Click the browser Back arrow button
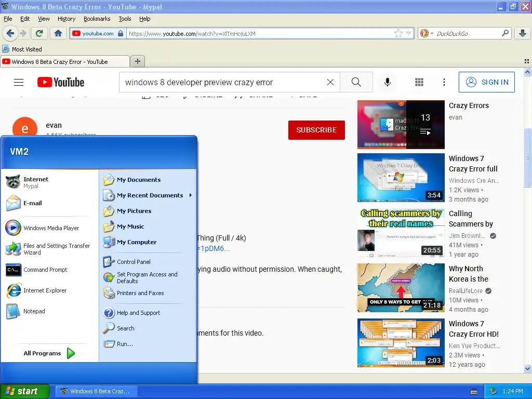The image size is (532, 399). click(x=10, y=33)
